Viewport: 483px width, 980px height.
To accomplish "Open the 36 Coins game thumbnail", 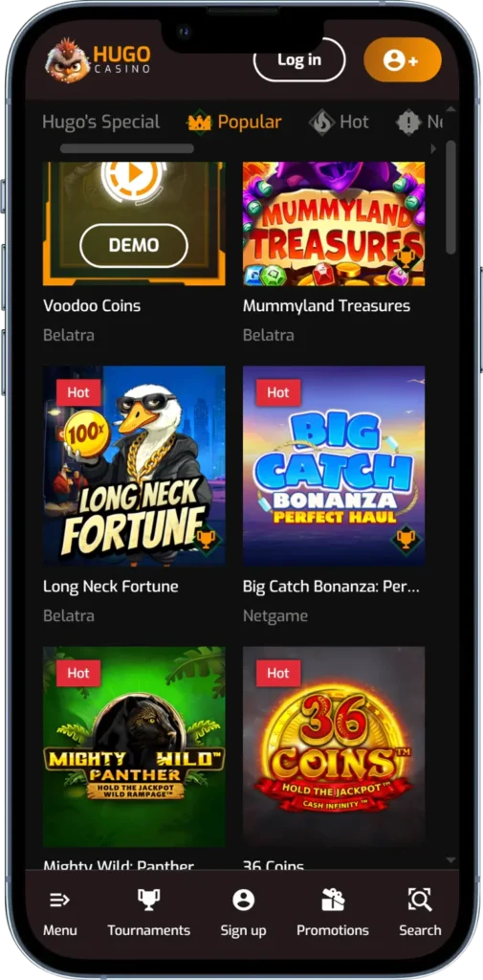I will 334,746.
